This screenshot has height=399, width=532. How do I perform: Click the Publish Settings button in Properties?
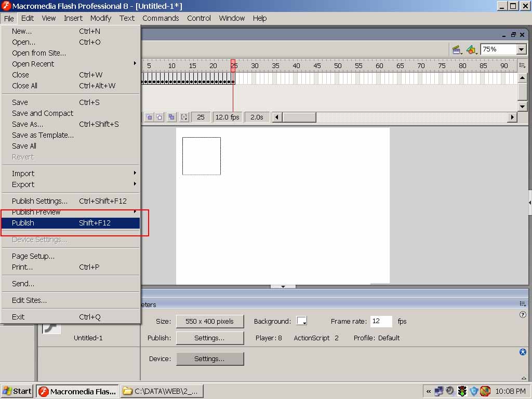click(210, 338)
